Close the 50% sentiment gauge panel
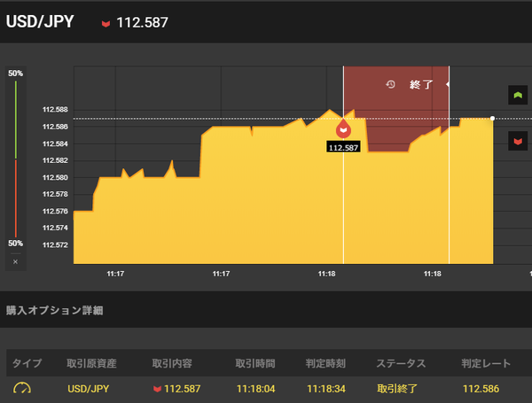532x403 pixels. pyautogui.click(x=15, y=261)
